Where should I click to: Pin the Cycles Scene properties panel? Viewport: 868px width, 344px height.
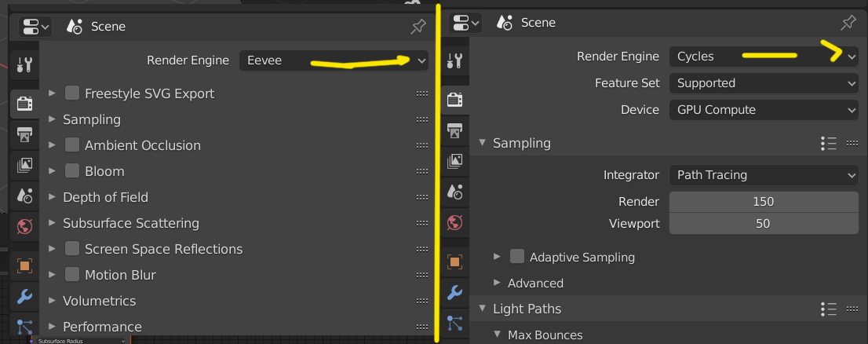point(848,23)
